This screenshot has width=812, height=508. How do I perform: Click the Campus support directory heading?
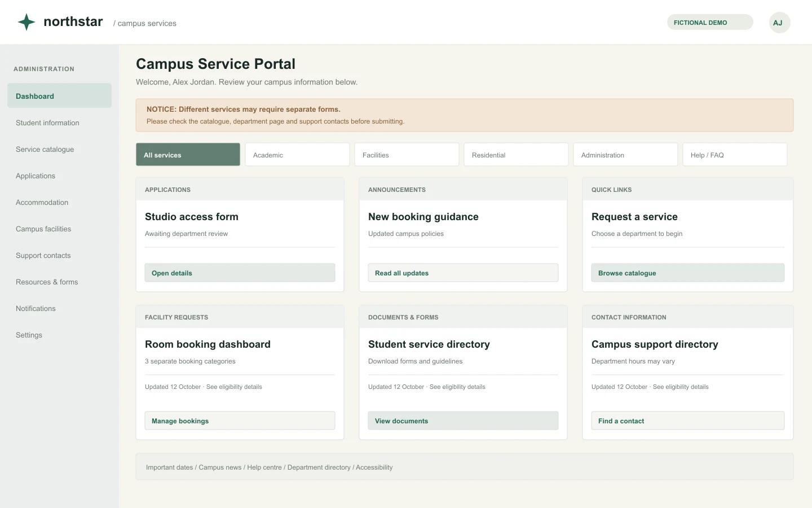(x=655, y=344)
